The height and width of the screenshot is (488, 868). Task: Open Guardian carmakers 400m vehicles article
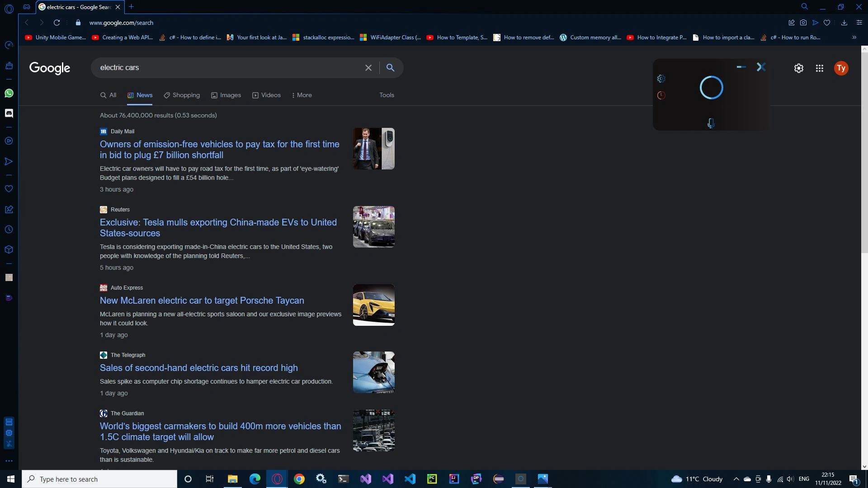(221, 432)
